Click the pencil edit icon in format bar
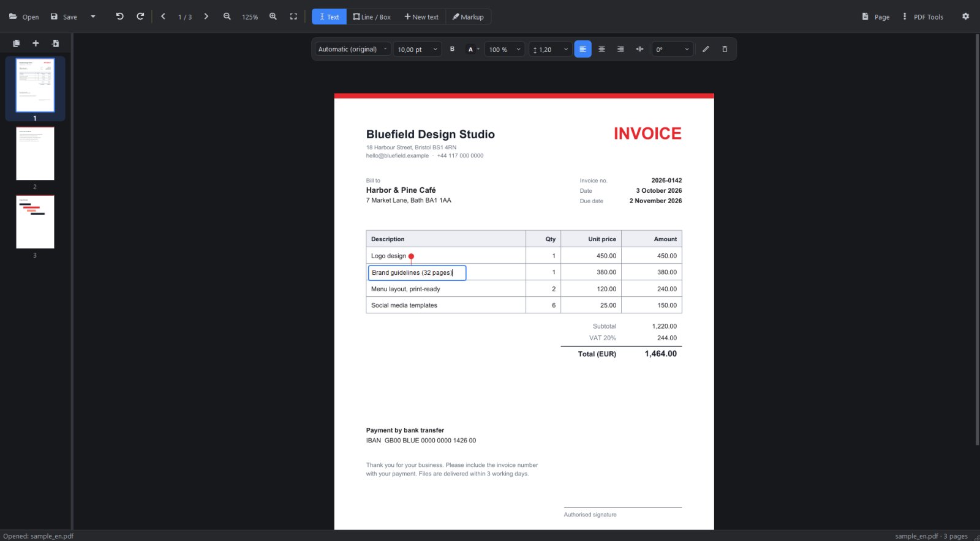This screenshot has height=541, width=980. [706, 49]
